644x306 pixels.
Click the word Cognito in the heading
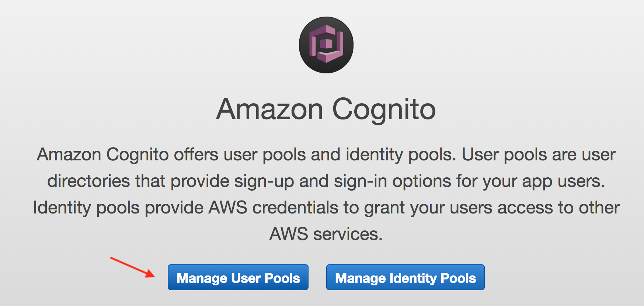pyautogui.click(x=384, y=109)
